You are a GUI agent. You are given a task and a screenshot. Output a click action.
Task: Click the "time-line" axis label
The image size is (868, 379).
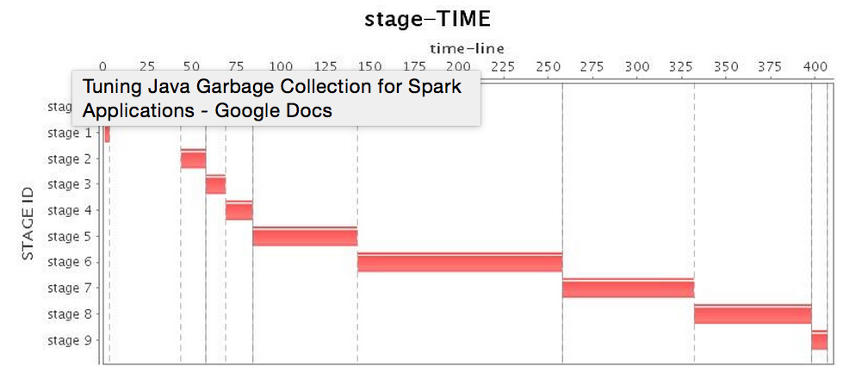pyautogui.click(x=467, y=48)
